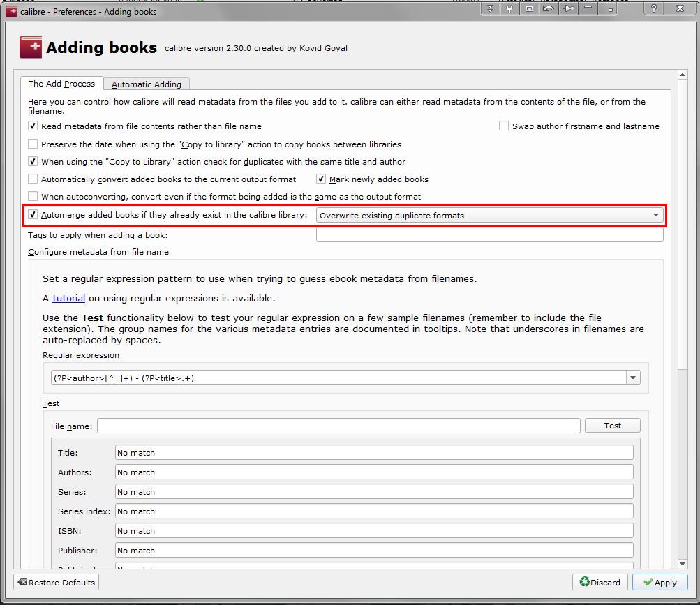Enable Automatically convert added books checkbox
The image size is (700, 605).
tap(33, 179)
